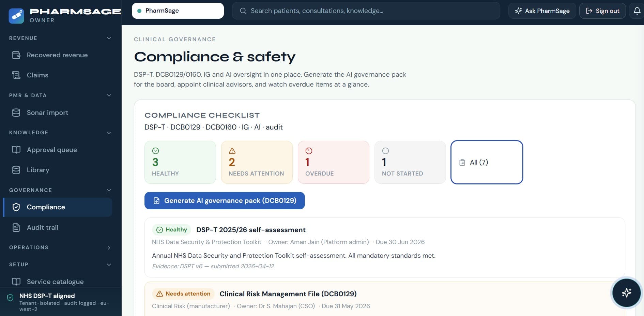Click the download document icon on Generate button
The image size is (644, 316).
[156, 201]
